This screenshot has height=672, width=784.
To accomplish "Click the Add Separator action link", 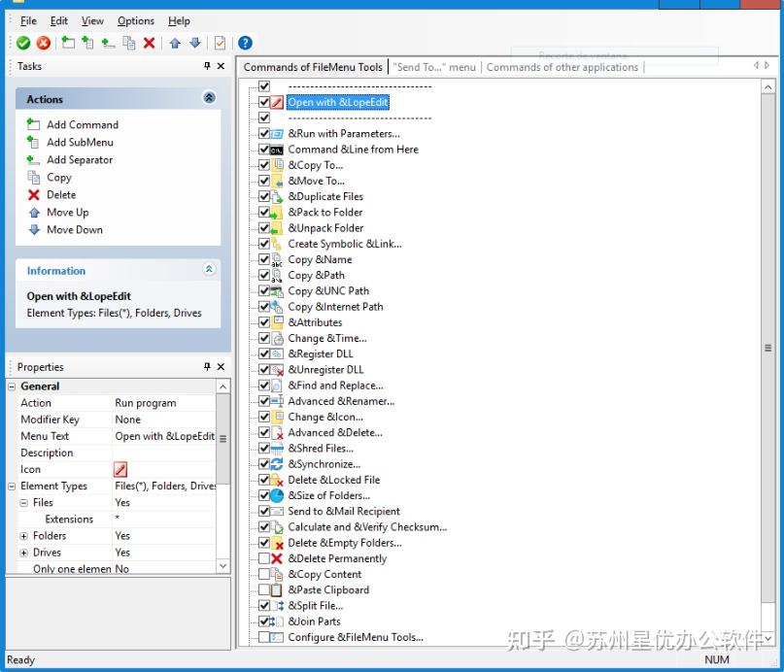I will [70, 159].
